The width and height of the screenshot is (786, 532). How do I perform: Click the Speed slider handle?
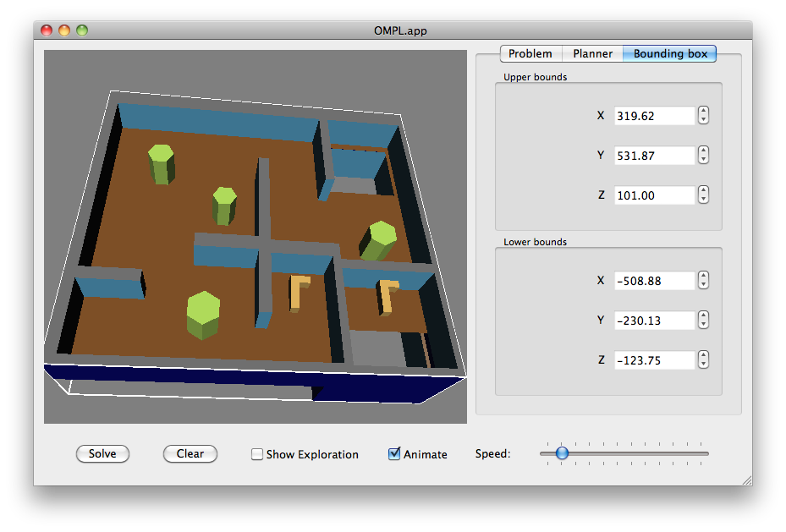[562, 452]
